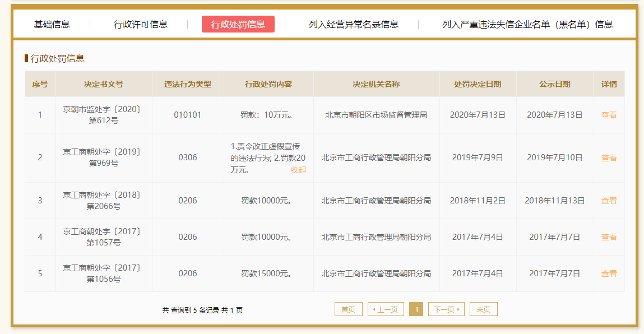644x334 pixels.
Task: View details of record 第1056号
Action: 609,273
